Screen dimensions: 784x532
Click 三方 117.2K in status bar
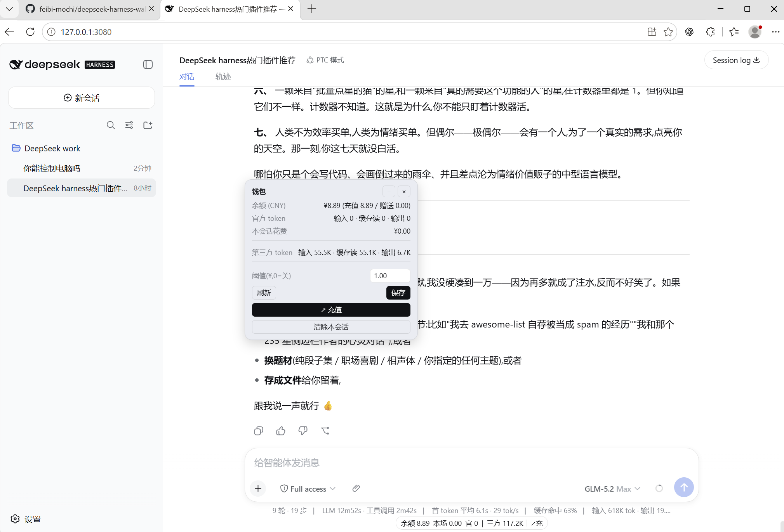coord(505,523)
